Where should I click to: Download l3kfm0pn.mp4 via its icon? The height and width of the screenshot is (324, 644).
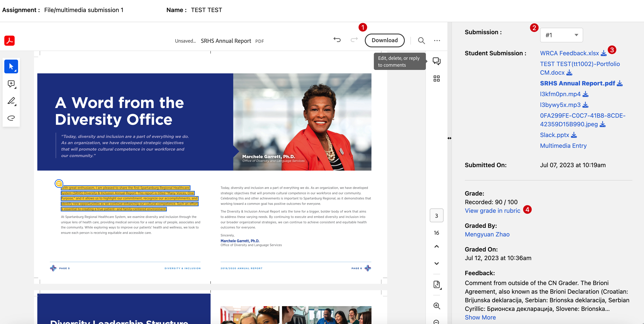pyautogui.click(x=585, y=94)
